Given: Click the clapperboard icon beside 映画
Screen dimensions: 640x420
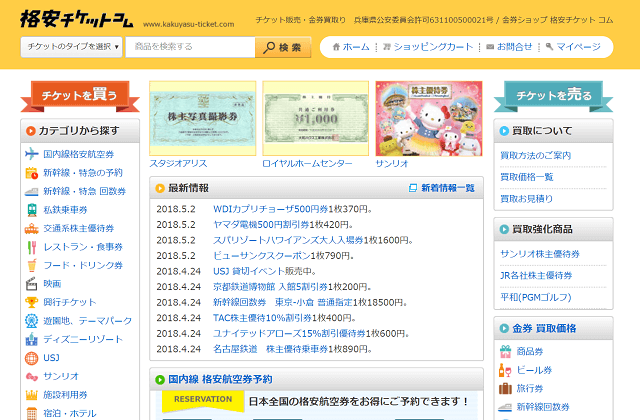Looking at the screenshot, I should pyautogui.click(x=31, y=284).
